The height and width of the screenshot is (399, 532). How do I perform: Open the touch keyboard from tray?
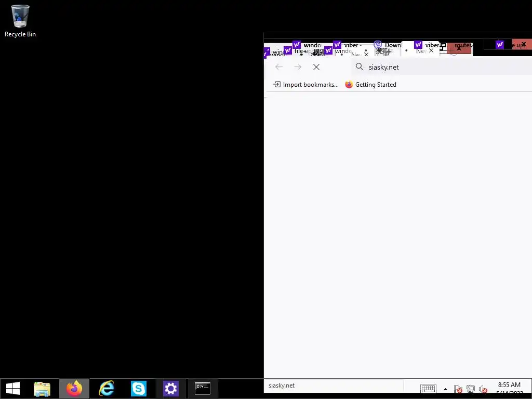428,388
